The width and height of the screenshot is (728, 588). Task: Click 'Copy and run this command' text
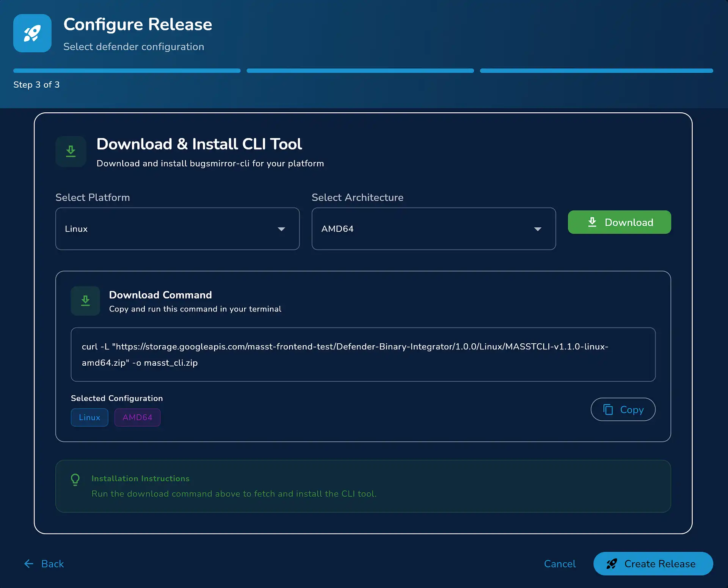[195, 309]
